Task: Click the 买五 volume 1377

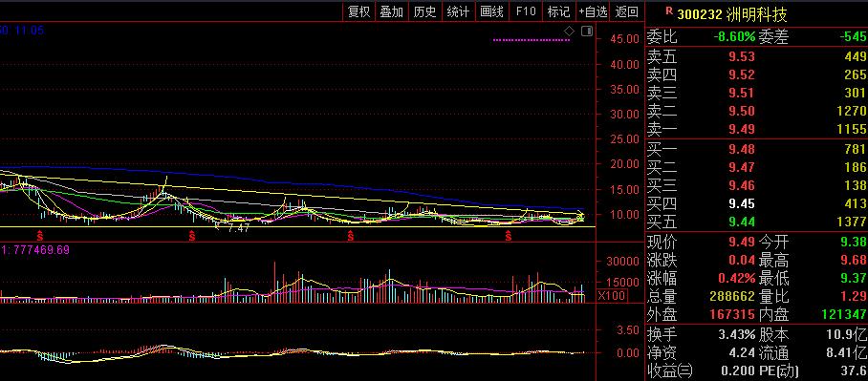Action: coord(852,222)
